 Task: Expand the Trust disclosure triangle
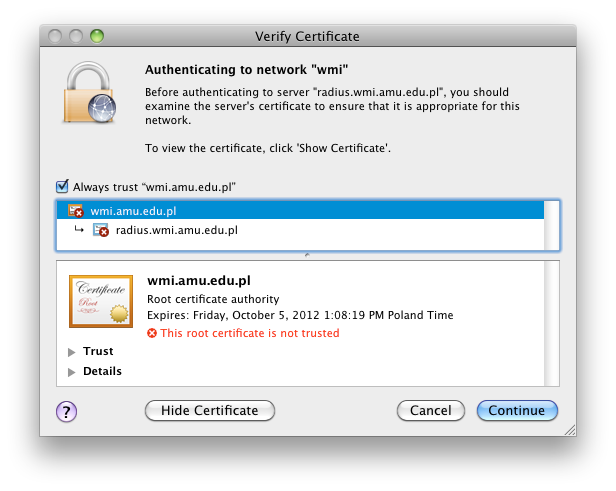[72, 352]
